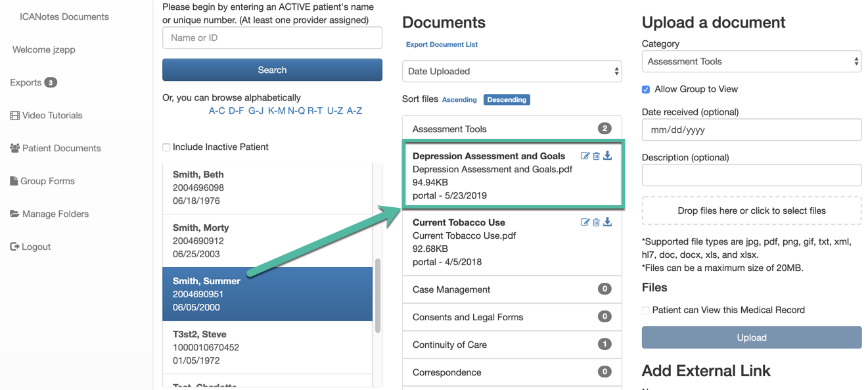Edit the Current Tobacco Use document
Image resolution: width=868 pixels, height=390 pixels.
point(585,222)
